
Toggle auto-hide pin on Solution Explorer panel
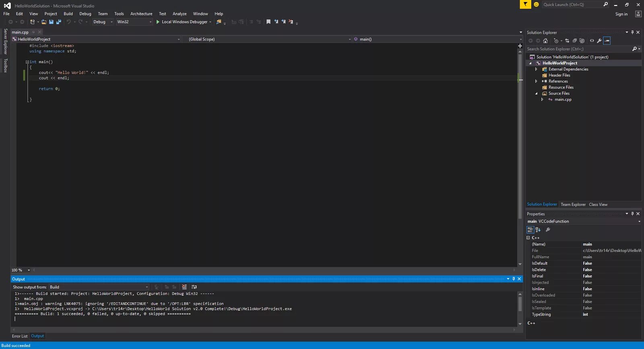[x=632, y=32]
